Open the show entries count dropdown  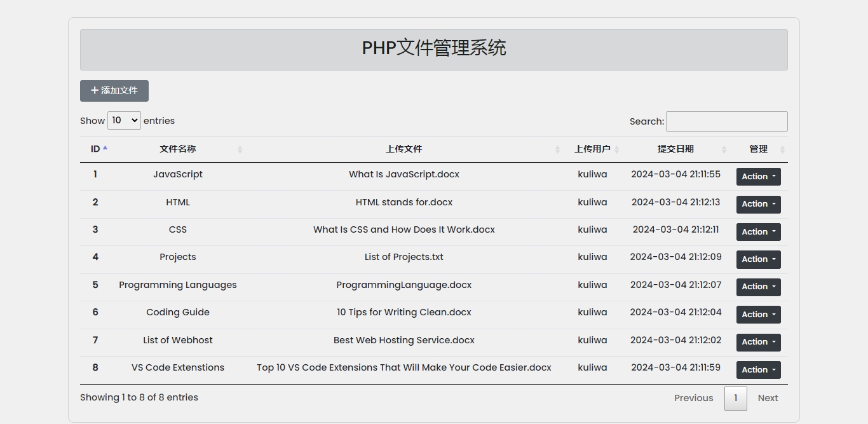[x=124, y=121]
